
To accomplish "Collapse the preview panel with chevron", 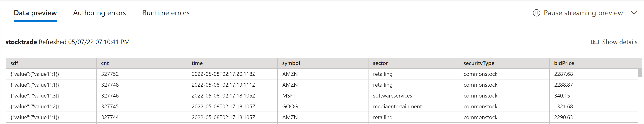I will [x=634, y=13].
